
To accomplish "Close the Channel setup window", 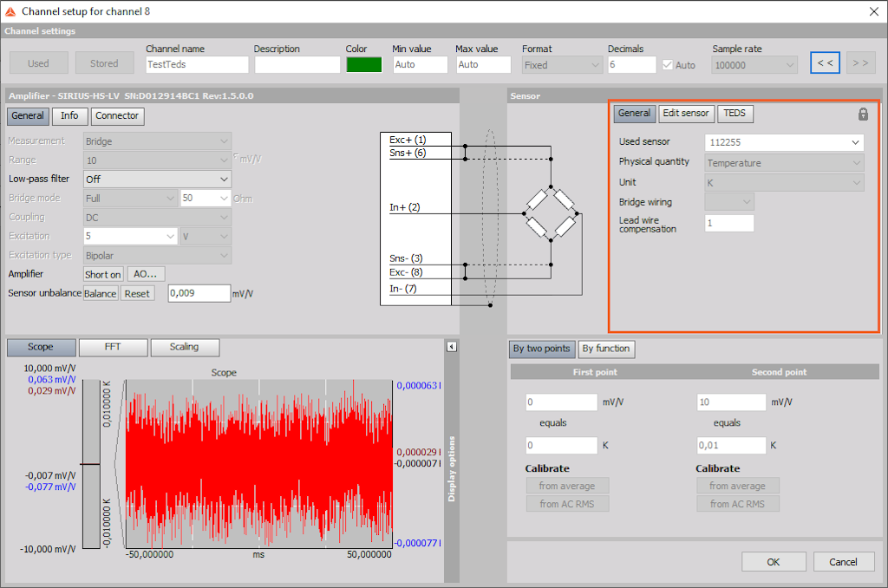I will pos(874,11).
